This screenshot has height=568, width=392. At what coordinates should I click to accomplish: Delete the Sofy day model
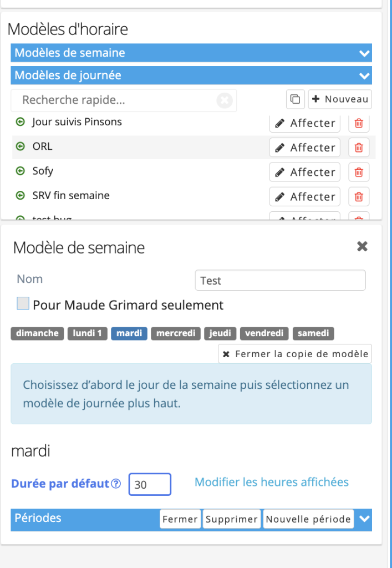pyautogui.click(x=359, y=172)
